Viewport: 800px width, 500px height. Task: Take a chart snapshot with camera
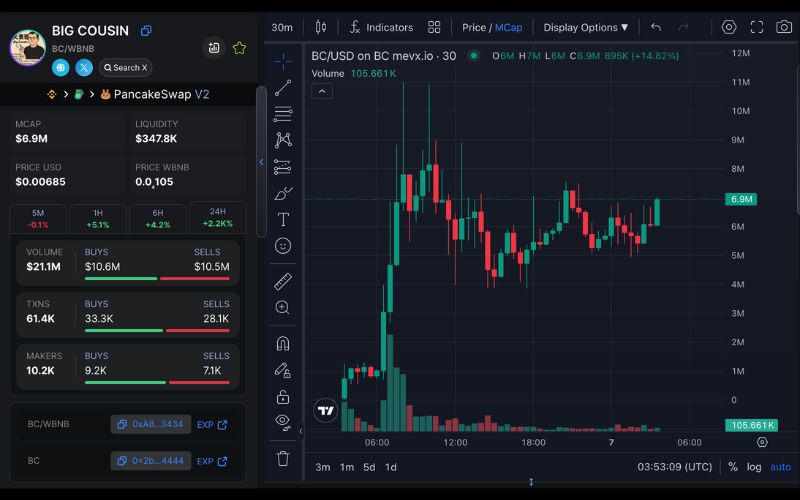point(784,27)
